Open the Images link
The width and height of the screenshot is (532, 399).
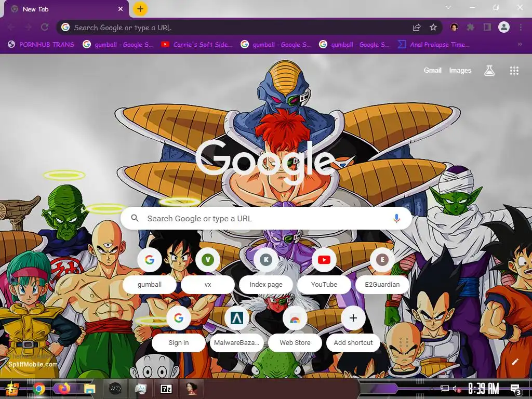pyautogui.click(x=460, y=70)
